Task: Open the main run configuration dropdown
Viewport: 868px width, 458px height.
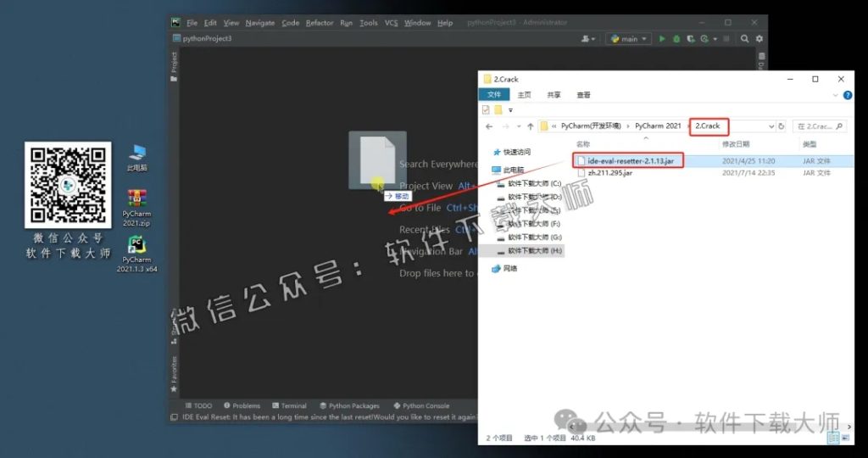Action: pyautogui.click(x=628, y=39)
